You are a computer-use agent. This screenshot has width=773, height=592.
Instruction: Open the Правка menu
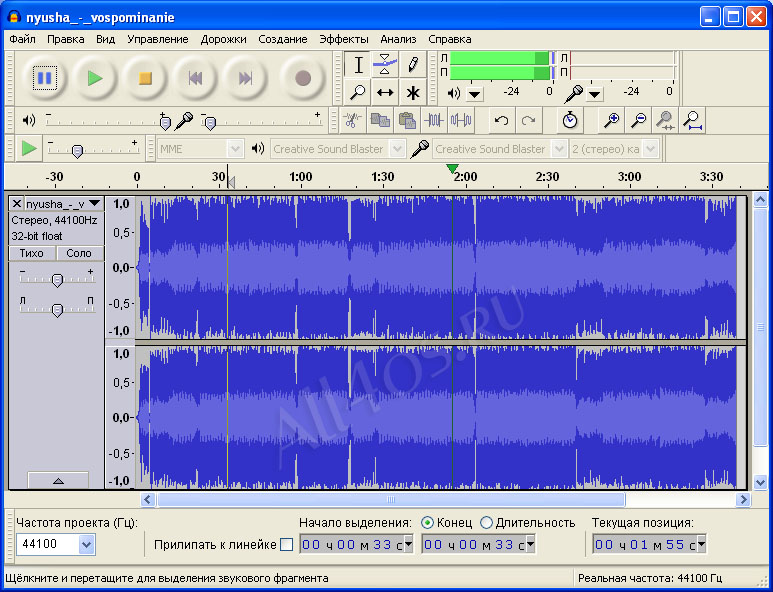pyautogui.click(x=66, y=39)
